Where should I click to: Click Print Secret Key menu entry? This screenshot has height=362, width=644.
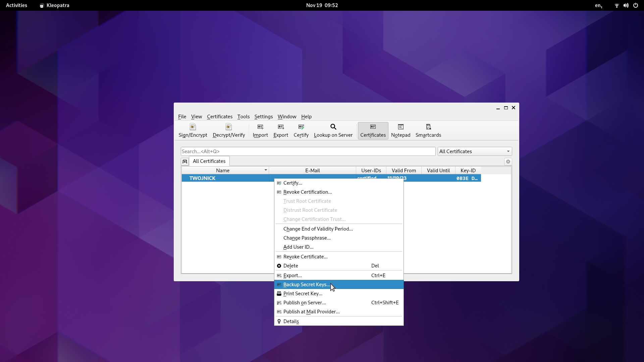coord(303,294)
